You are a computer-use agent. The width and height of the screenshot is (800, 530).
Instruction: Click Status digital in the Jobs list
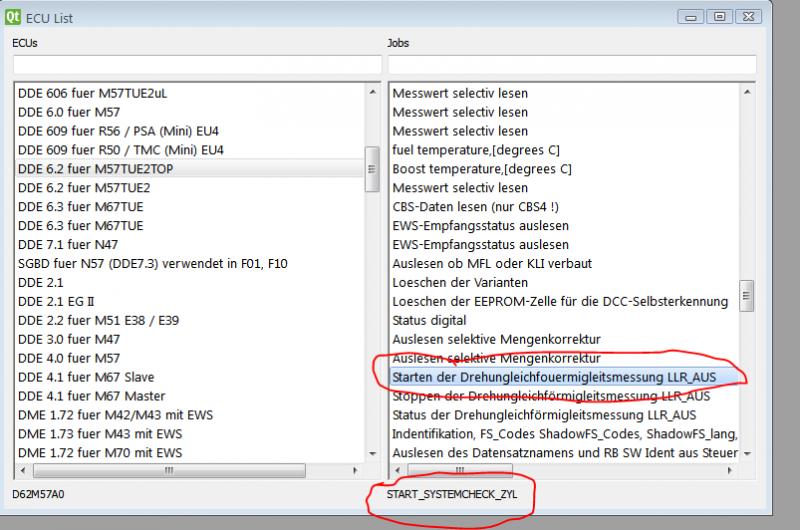coord(429,320)
